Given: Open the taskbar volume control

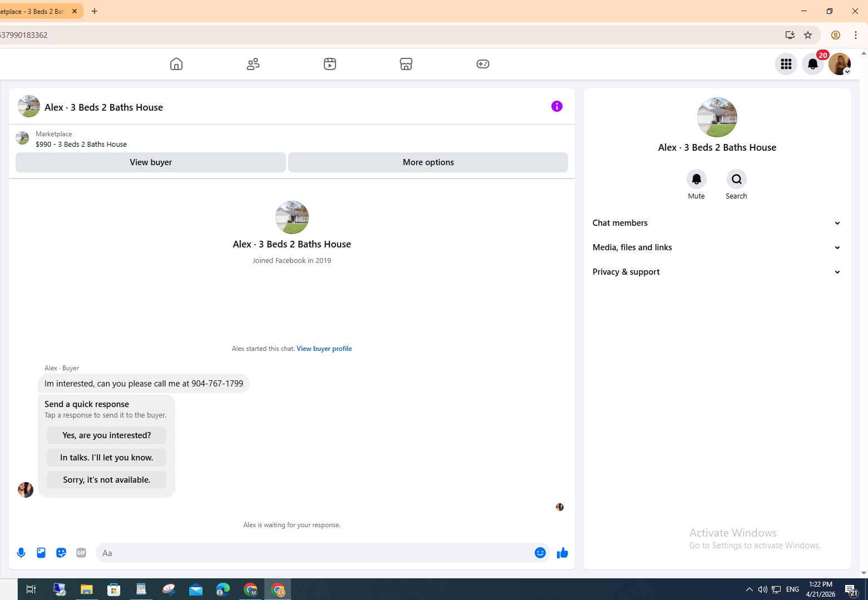Looking at the screenshot, I should [763, 589].
